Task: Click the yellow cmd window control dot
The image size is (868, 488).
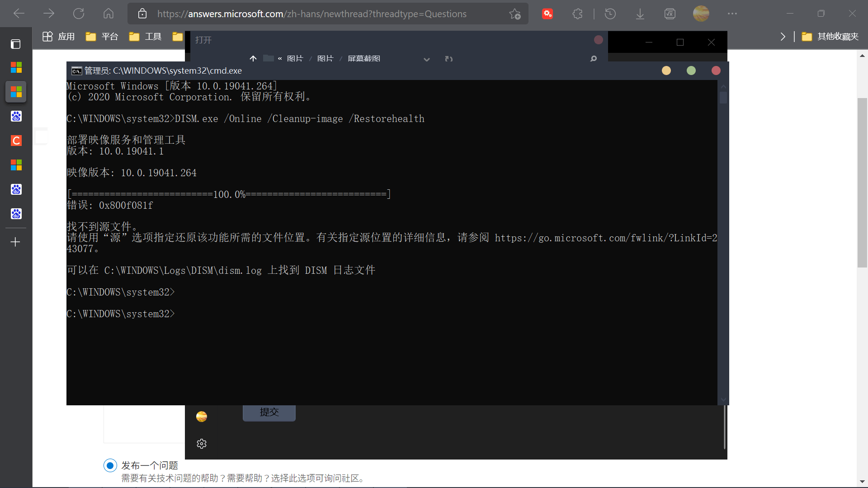Action: [666, 70]
